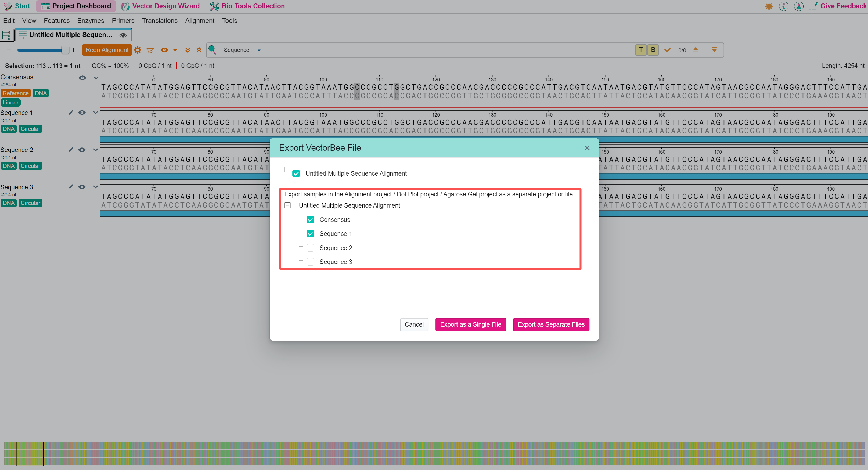
Task: Click the double-chevron collapse all icon
Action: (199, 50)
